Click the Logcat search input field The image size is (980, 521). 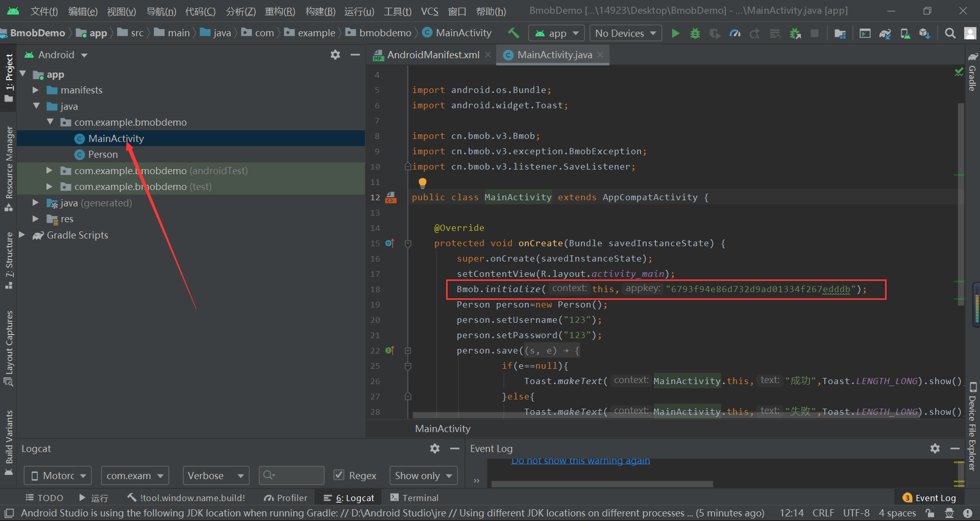tap(291, 475)
